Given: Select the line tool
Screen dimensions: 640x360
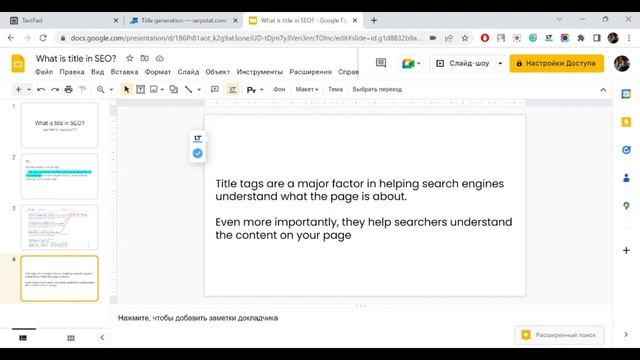Looking at the screenshot, I should tap(188, 89).
